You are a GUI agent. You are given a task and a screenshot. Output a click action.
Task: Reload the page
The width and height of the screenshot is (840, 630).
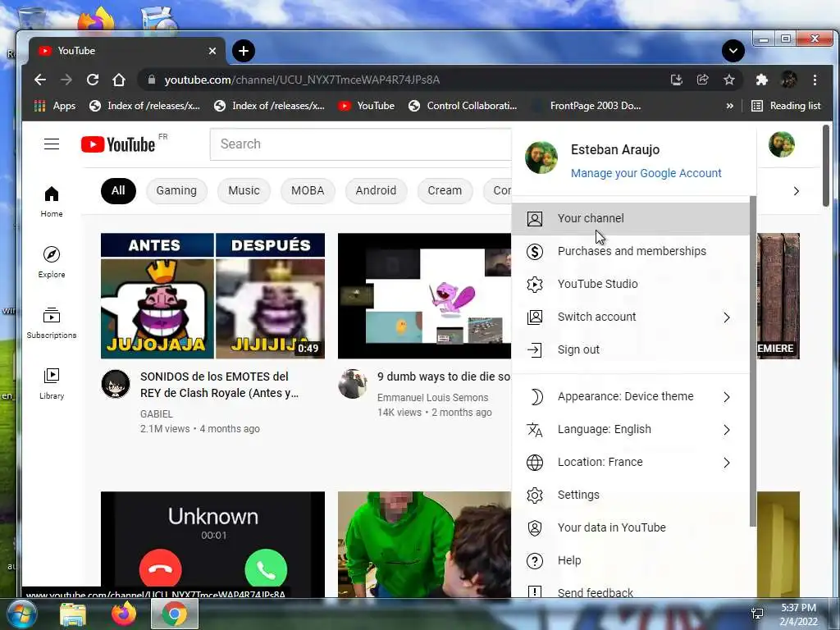click(x=93, y=80)
